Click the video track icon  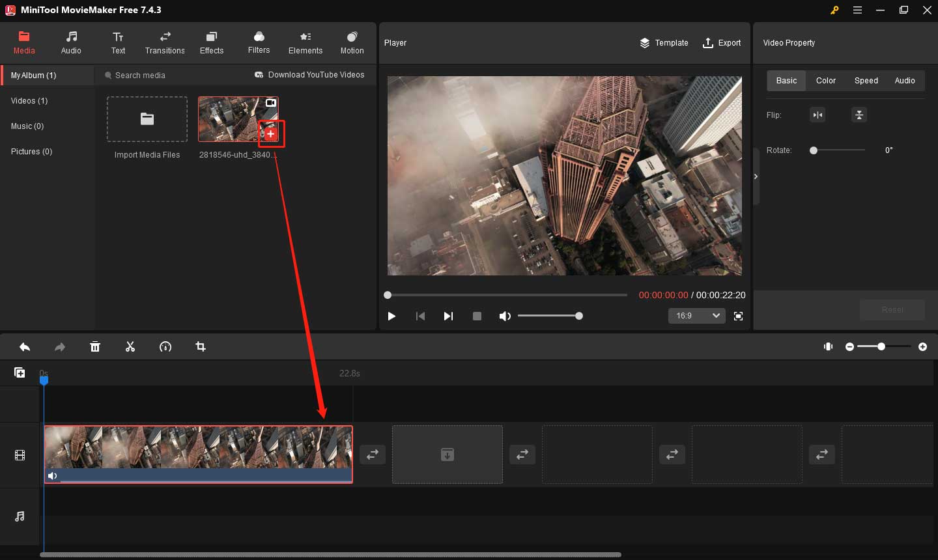coord(20,455)
